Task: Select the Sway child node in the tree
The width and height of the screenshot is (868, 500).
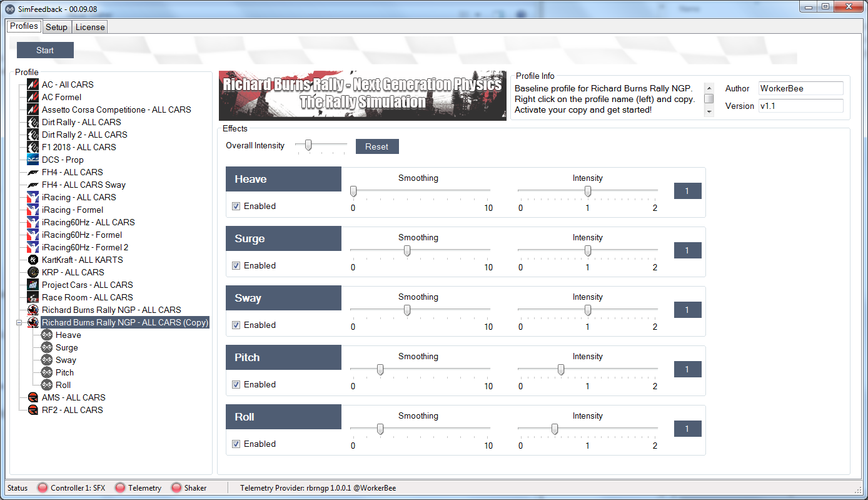Action: (66, 360)
